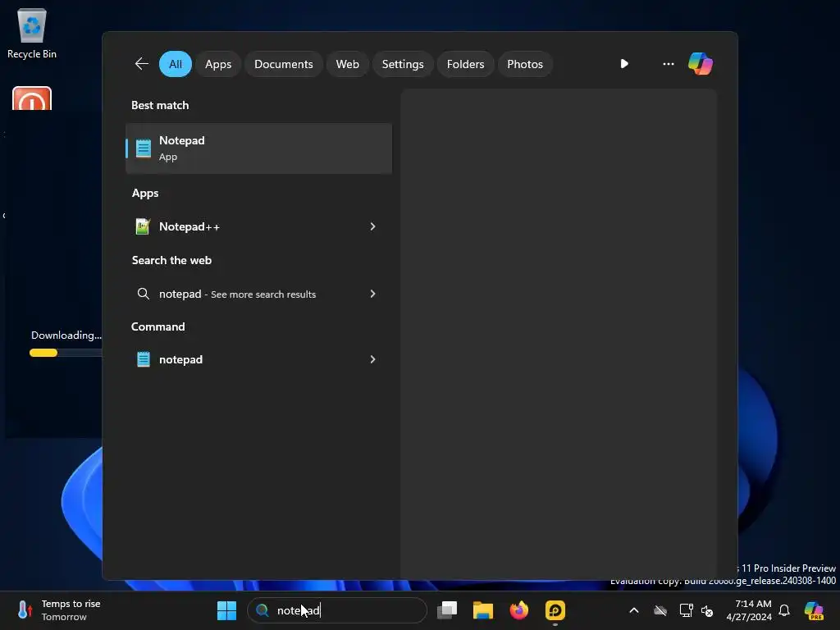Launch Notepad++ from the Apps results
The height and width of the screenshot is (630, 840).
258,226
